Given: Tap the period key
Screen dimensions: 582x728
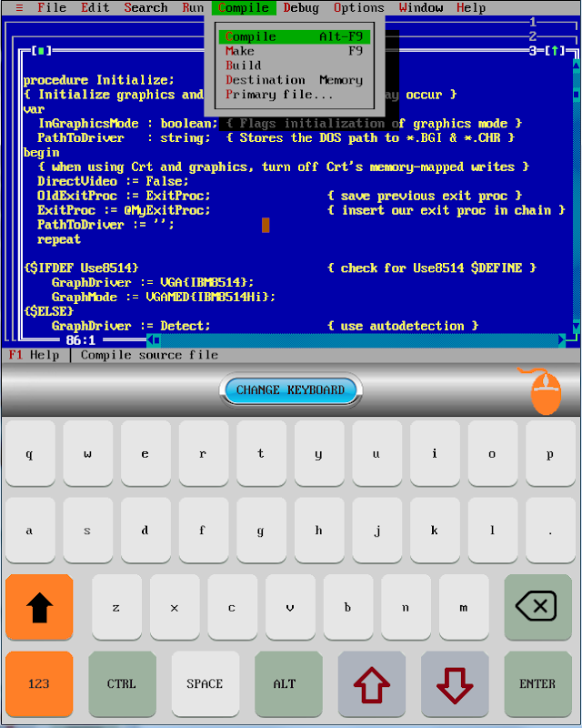Looking at the screenshot, I should coord(550,531).
